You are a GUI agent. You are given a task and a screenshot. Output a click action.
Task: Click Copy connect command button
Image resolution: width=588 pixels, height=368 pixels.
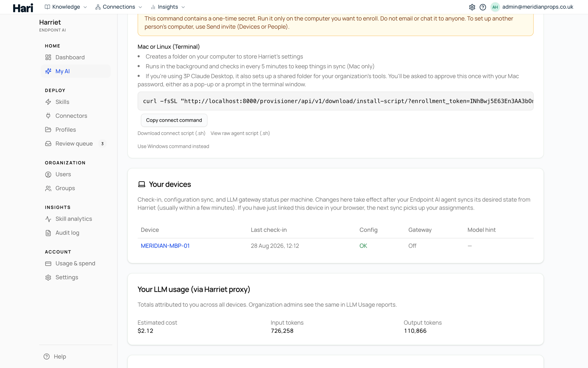pyautogui.click(x=174, y=120)
